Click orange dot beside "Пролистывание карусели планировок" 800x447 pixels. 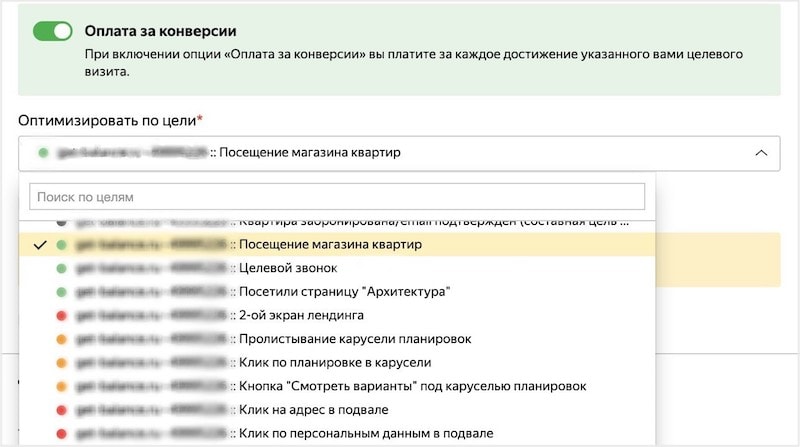[62, 339]
